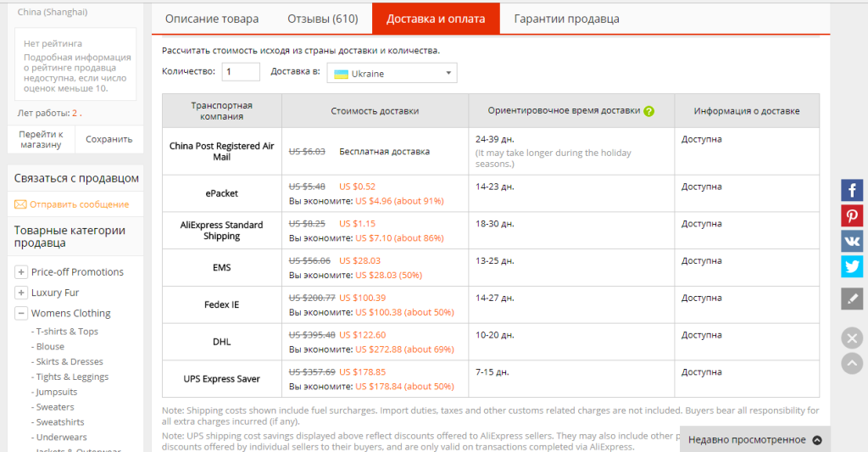The width and height of the screenshot is (868, 452).
Task: Open Skirts & Dresses subcategory
Action: pos(70,361)
